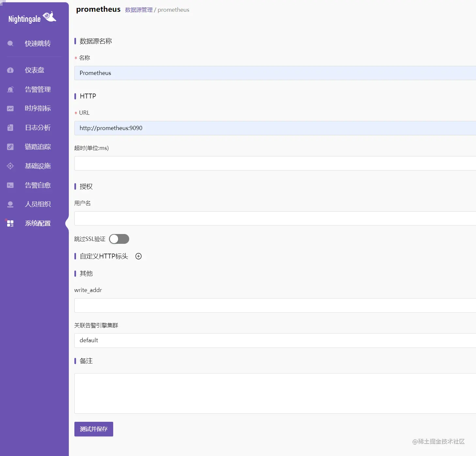476x456 pixels.
Task: Open 告警管理 alert management menu
Action: coord(38,89)
